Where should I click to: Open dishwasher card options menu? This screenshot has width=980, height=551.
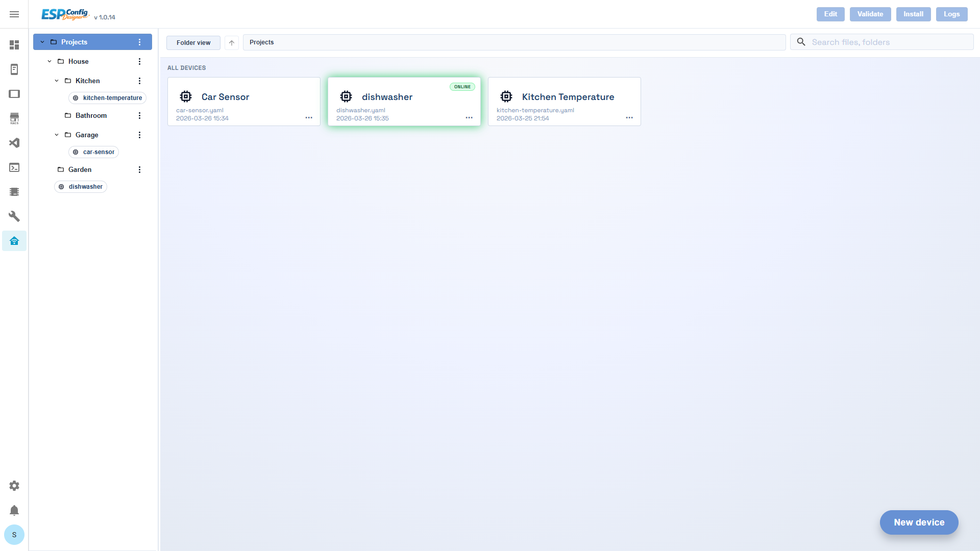(x=469, y=118)
